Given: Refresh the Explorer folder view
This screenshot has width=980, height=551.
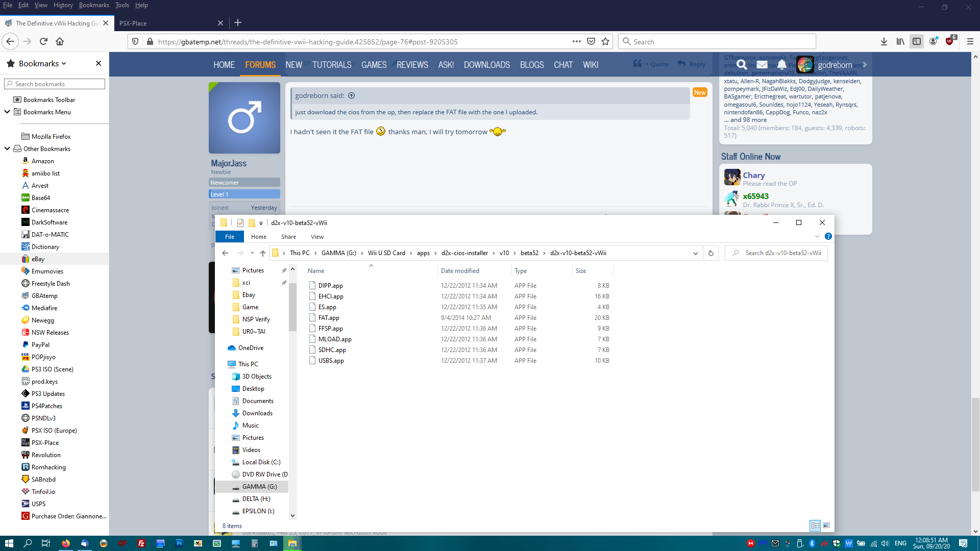Looking at the screenshot, I should tap(710, 253).
